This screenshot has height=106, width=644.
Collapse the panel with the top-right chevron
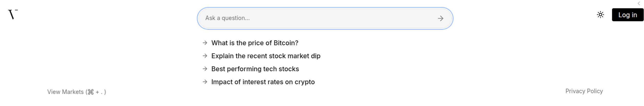pos(639,3)
